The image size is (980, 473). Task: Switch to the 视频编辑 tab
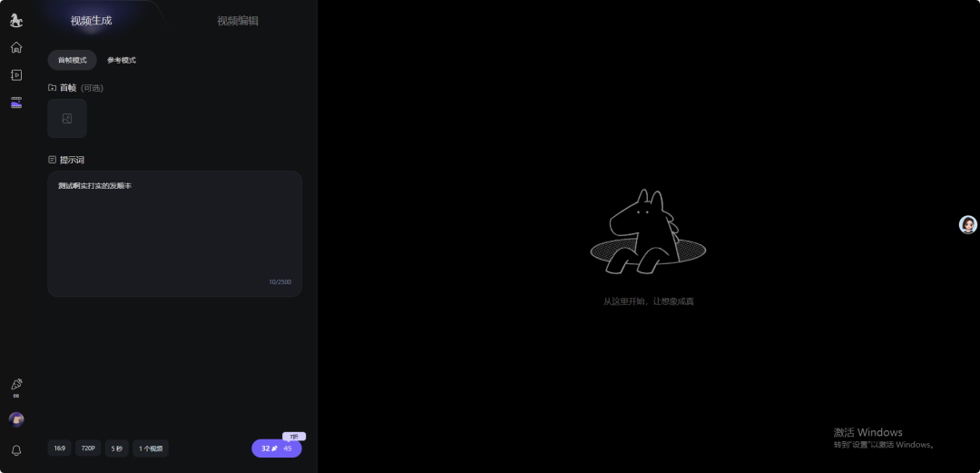click(238, 20)
